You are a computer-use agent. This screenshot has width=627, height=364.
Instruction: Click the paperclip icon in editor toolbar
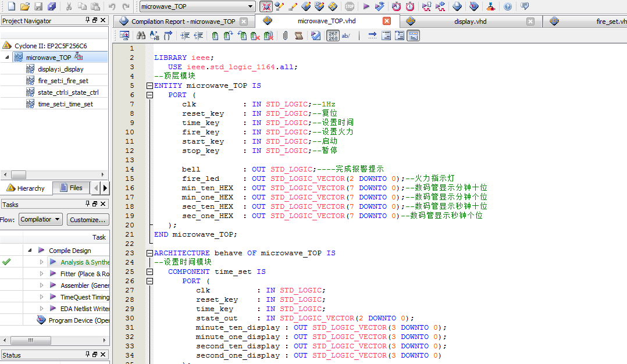pos(285,35)
